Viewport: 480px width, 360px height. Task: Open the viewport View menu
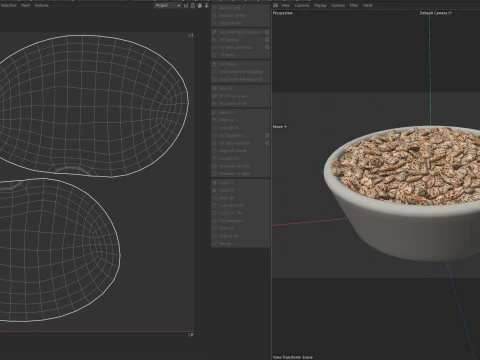pos(286,5)
